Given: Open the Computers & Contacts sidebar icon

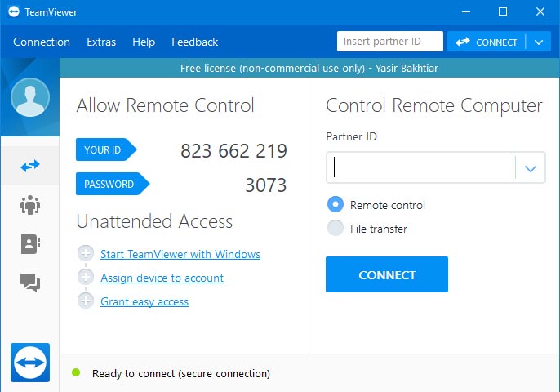Looking at the screenshot, I should (30, 244).
